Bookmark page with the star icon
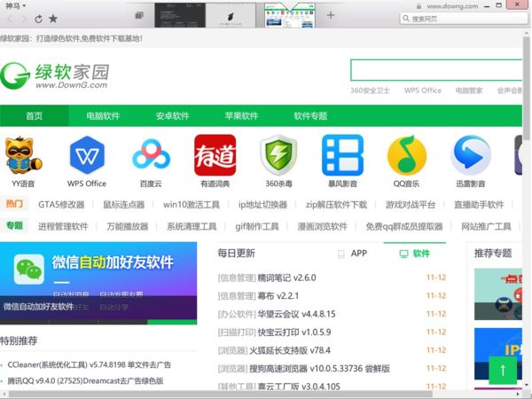 [x=53, y=19]
